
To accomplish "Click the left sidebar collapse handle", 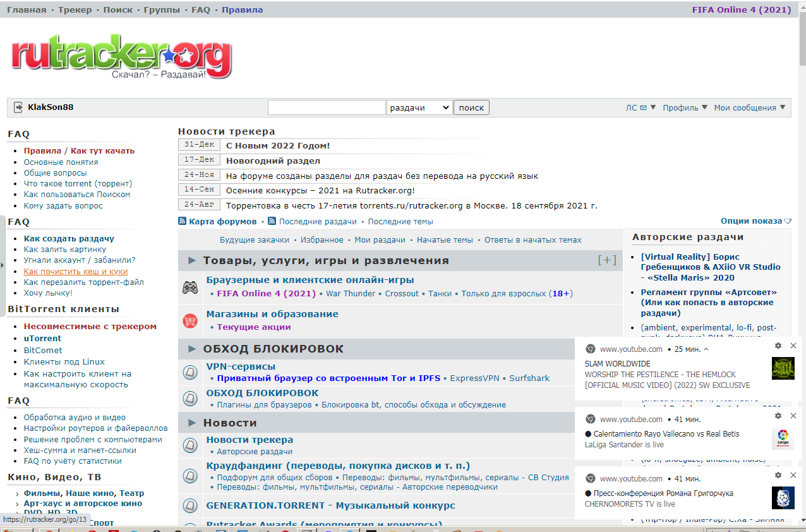I will pyautogui.click(x=3, y=265).
